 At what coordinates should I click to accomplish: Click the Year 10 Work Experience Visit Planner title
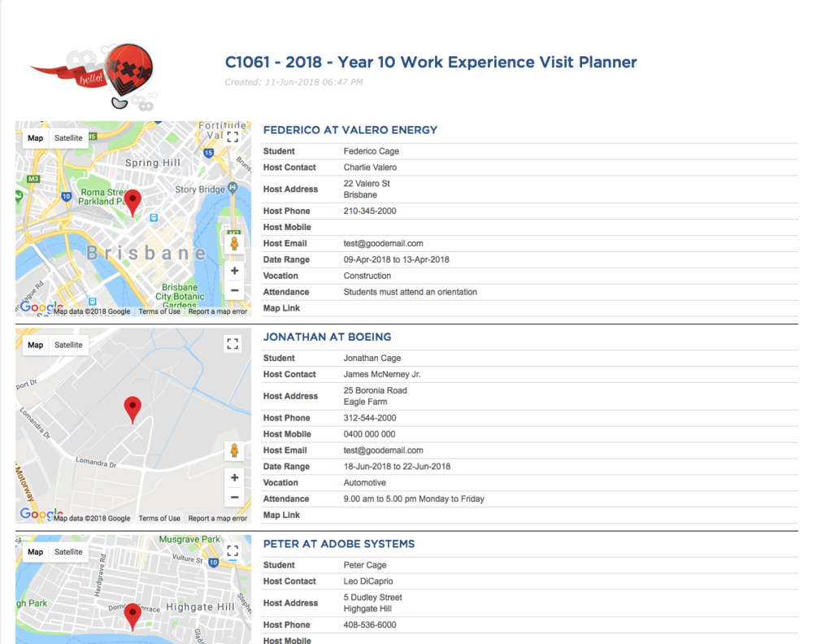point(431,63)
